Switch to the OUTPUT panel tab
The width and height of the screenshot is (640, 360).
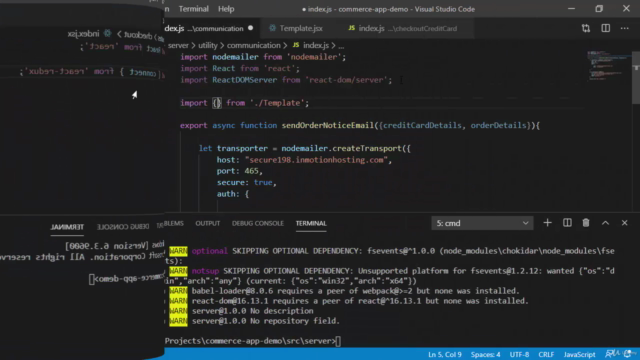pyautogui.click(x=207, y=223)
